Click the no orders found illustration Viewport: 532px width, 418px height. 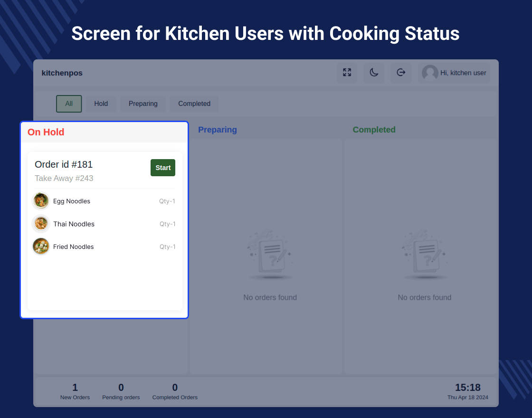click(270, 254)
